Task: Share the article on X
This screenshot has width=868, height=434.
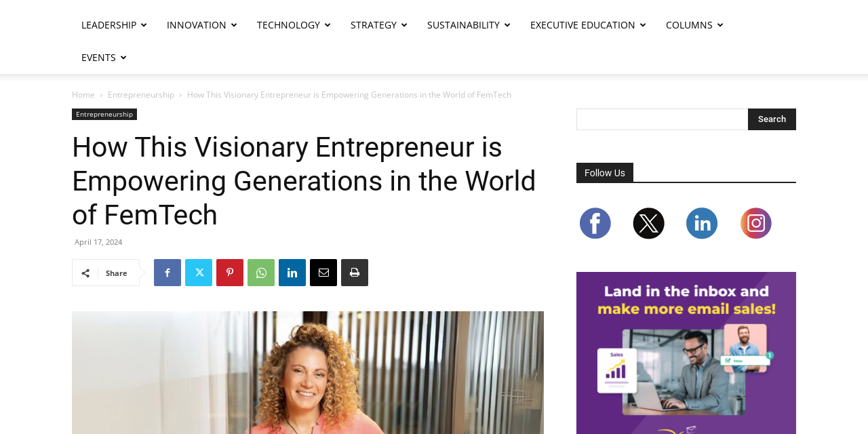Action: pos(199,273)
